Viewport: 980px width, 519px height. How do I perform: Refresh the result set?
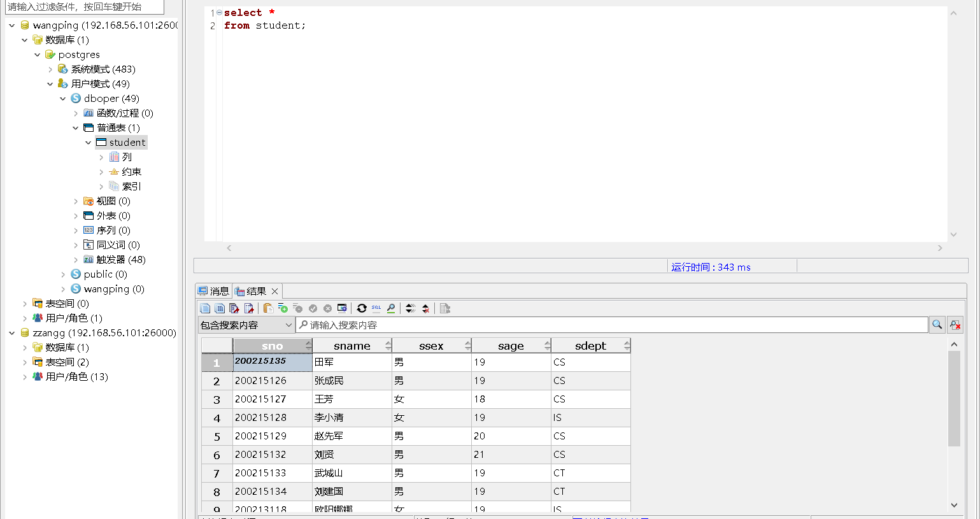pos(362,308)
